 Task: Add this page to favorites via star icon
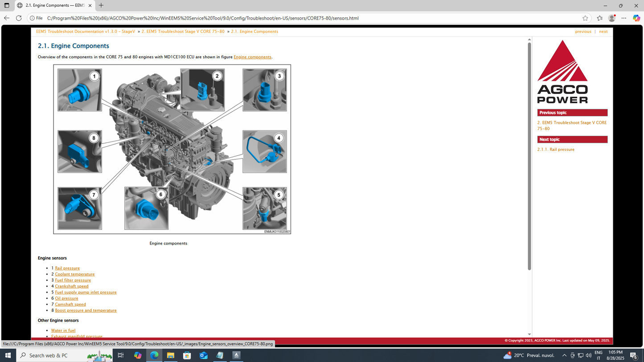click(x=585, y=18)
